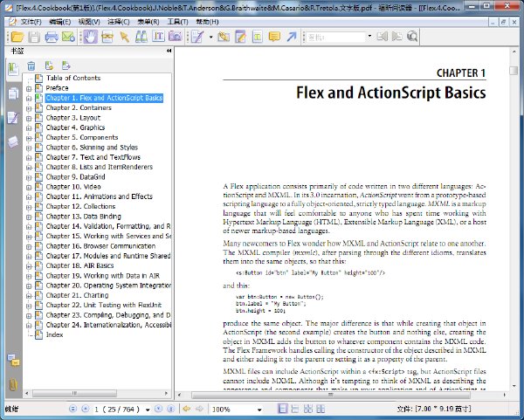Open the 文件(F) menu
524x420 pixels.
[31, 22]
